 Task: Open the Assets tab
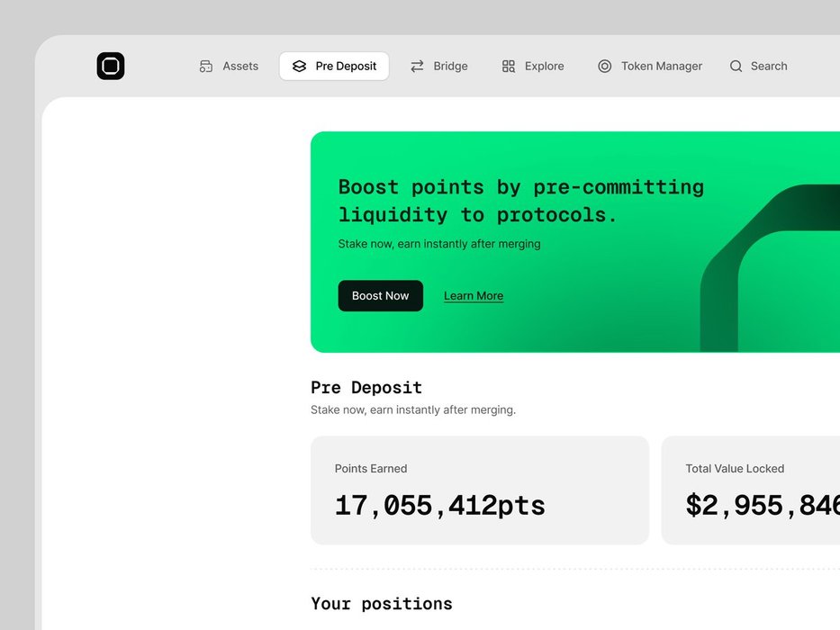(240, 66)
